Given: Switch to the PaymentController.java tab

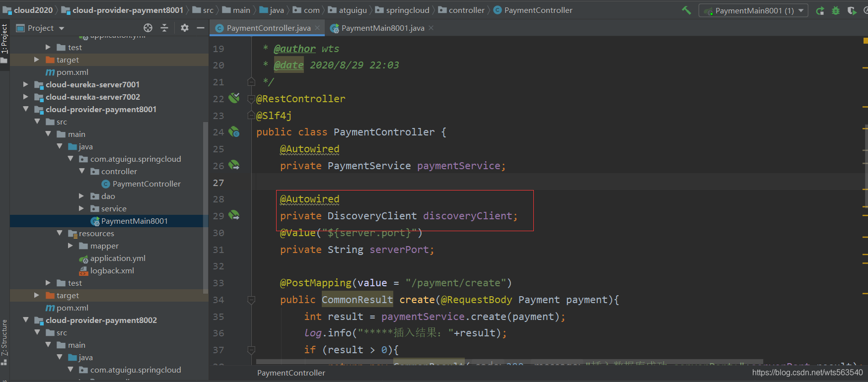Looking at the screenshot, I should point(268,28).
